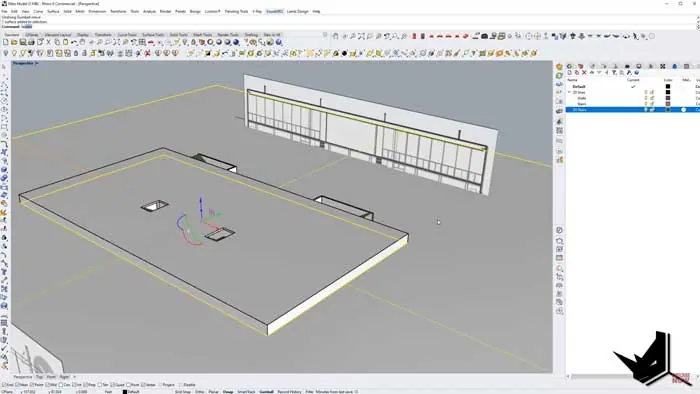Screen dimensions: 700x394
Task: Click the 3D Slabs layer material circle
Action: [x=683, y=110]
